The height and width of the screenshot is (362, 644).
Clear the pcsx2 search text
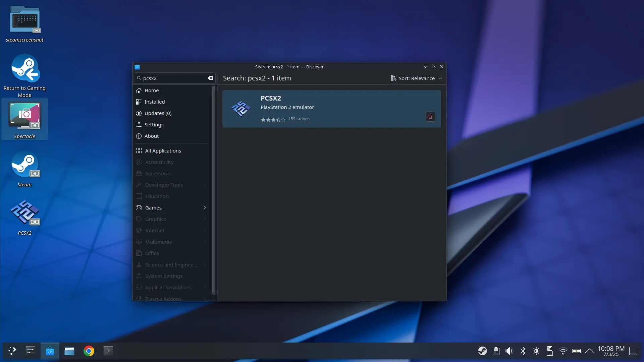coord(210,78)
